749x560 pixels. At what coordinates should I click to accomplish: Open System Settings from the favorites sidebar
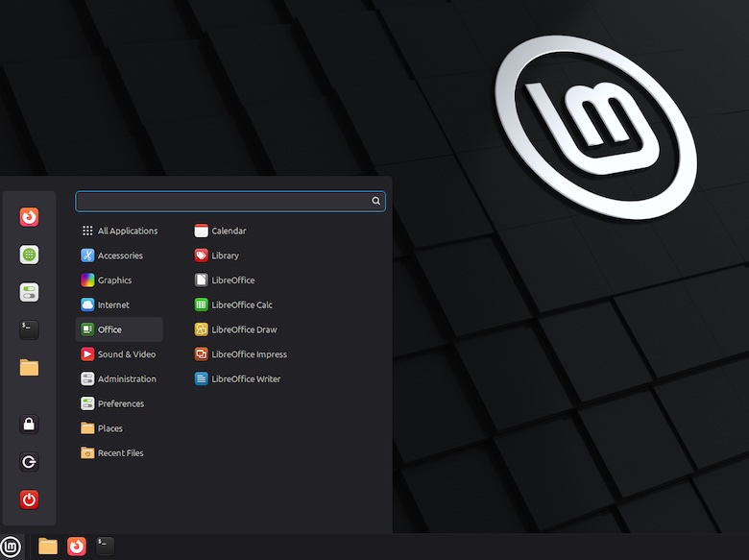29,292
